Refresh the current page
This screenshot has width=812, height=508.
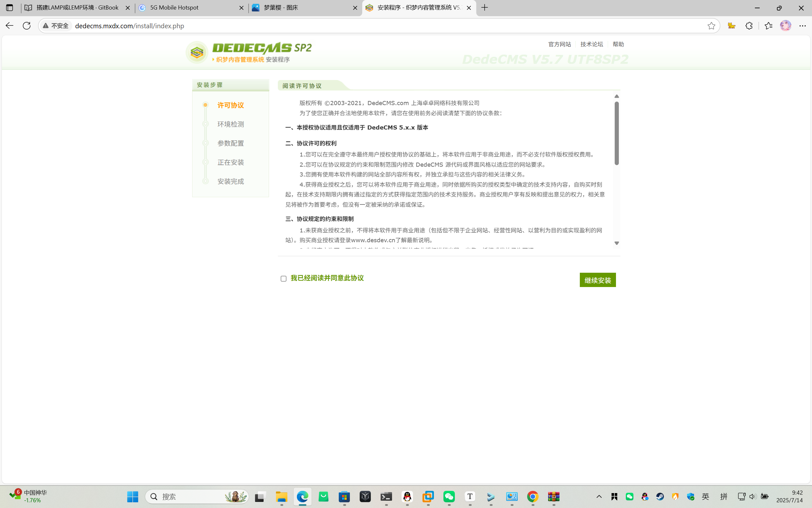27,25
